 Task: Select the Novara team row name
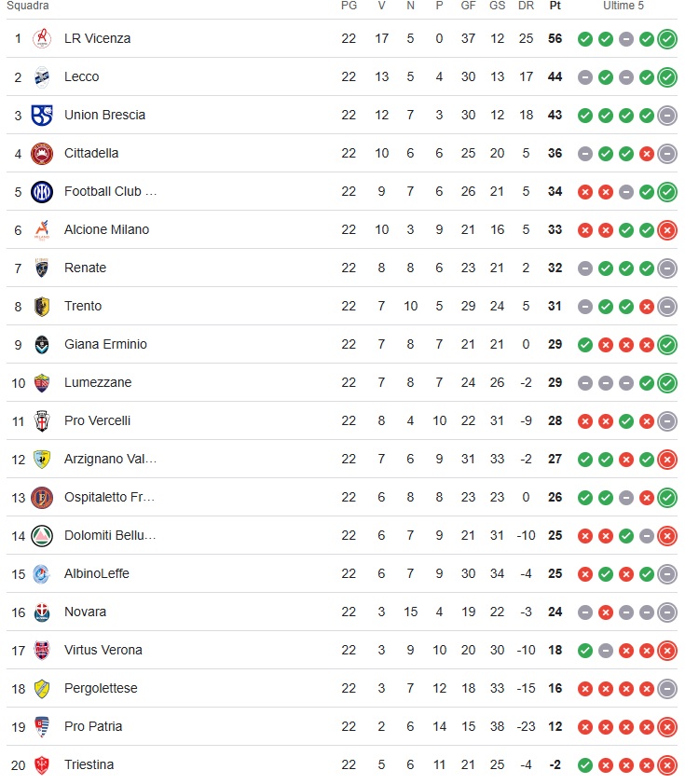(x=85, y=612)
